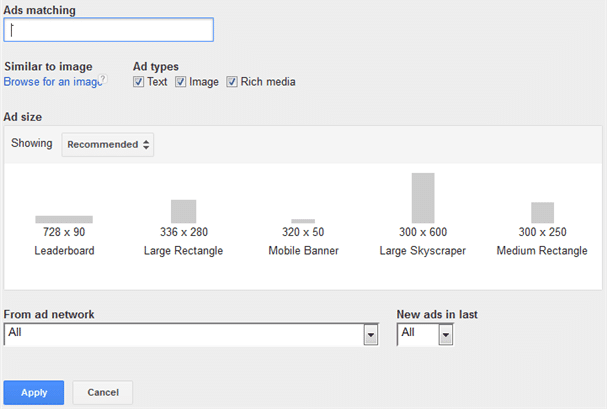This screenshot has height=409, width=607.
Task: Click the Apply button
Action: click(x=34, y=392)
